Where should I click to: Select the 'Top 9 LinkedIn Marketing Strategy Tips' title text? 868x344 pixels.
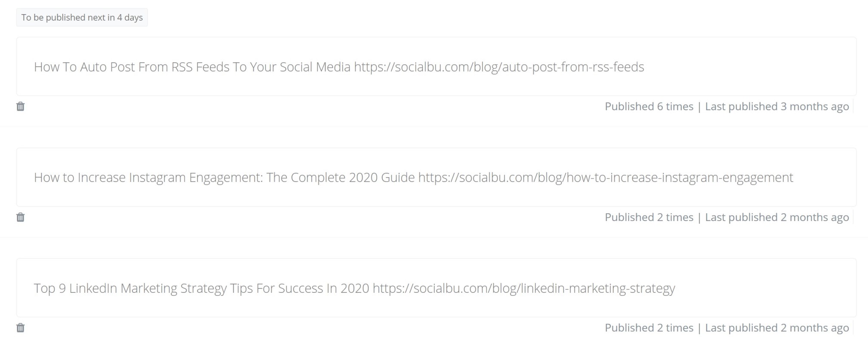(x=143, y=288)
